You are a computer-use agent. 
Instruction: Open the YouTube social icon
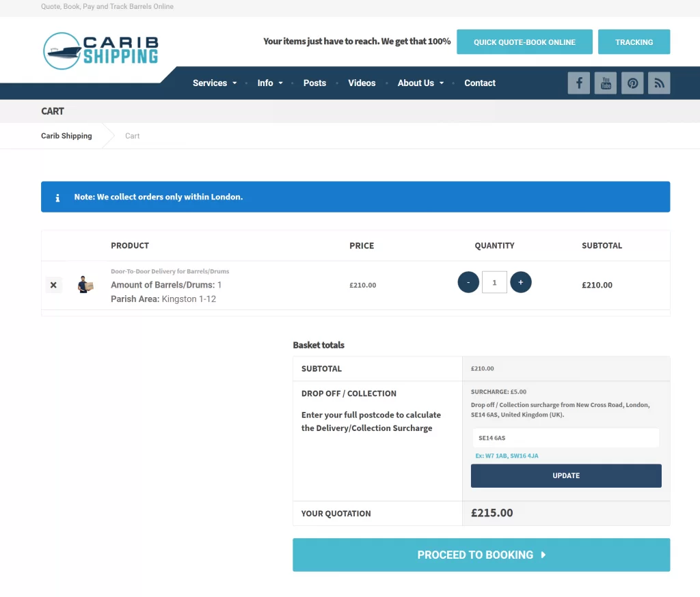605,83
